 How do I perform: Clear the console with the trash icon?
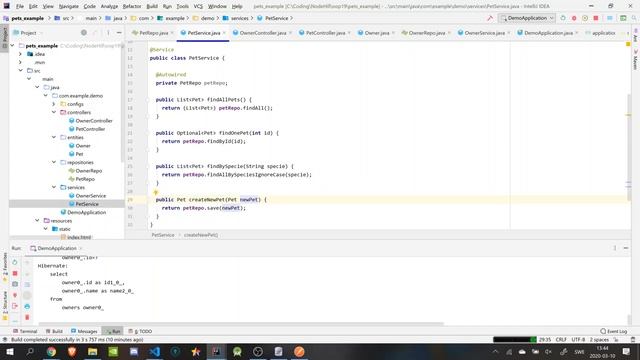[x=27, y=317]
